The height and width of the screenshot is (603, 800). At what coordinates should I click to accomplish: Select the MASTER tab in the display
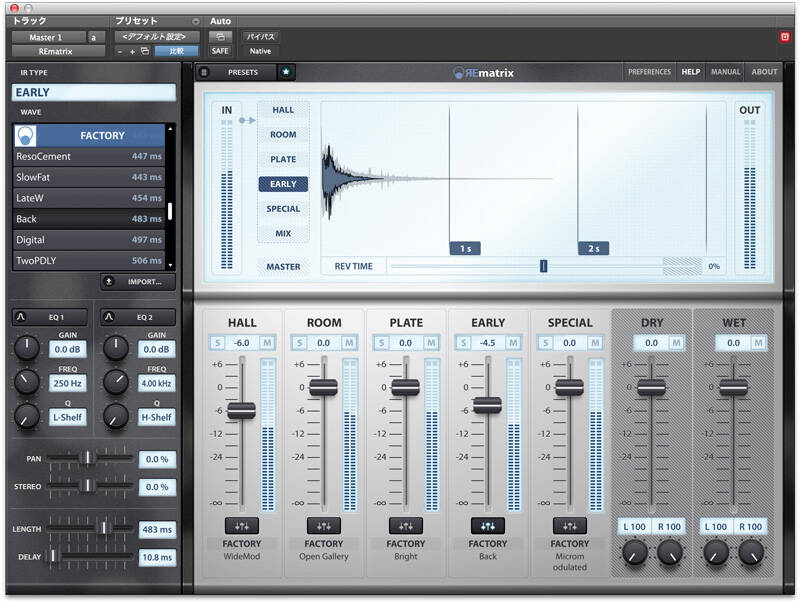(x=283, y=266)
